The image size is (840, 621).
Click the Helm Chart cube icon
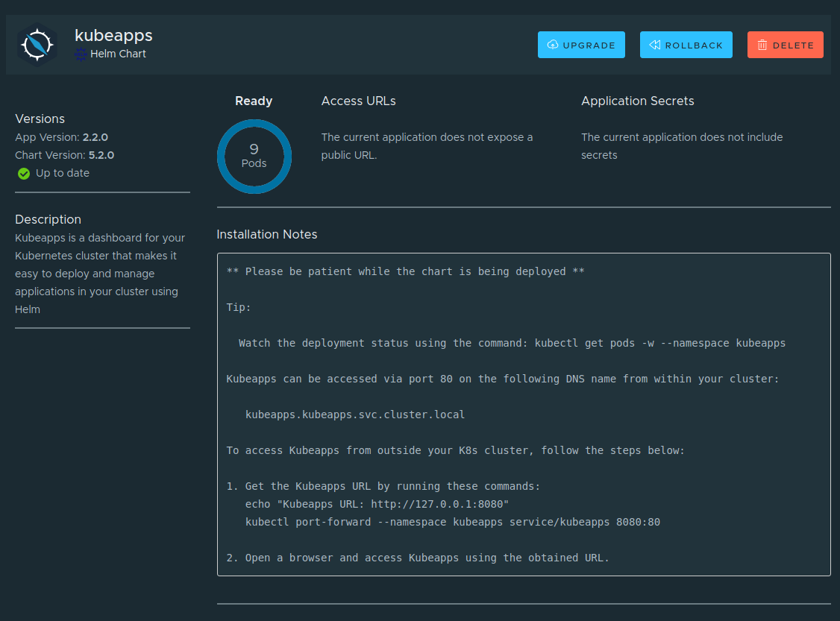(x=79, y=54)
